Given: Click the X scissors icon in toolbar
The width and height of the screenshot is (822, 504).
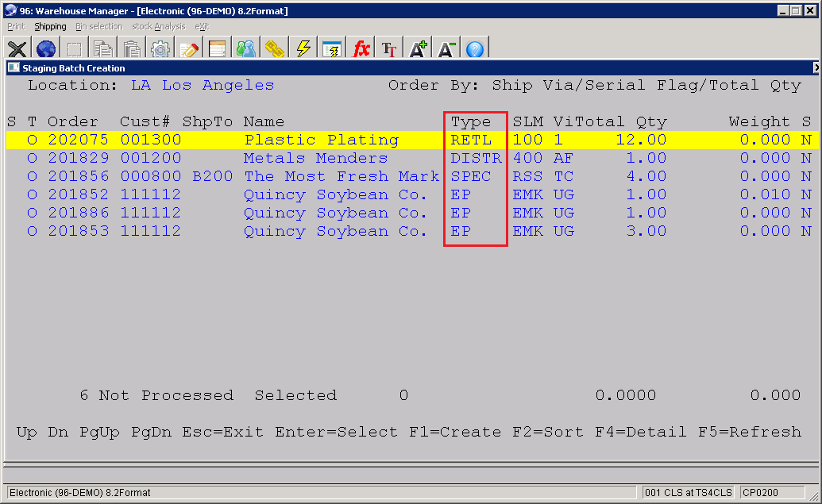Looking at the screenshot, I should click(17, 49).
